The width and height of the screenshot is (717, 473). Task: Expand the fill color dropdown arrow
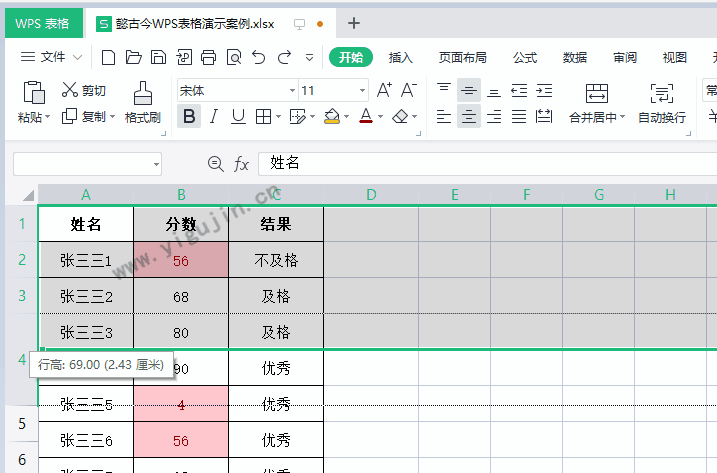tap(346, 117)
